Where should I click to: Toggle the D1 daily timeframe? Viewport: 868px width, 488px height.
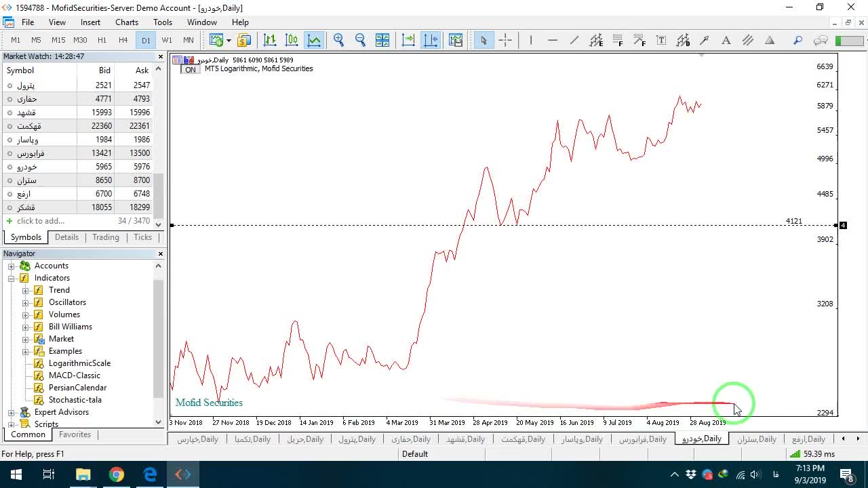coord(146,40)
